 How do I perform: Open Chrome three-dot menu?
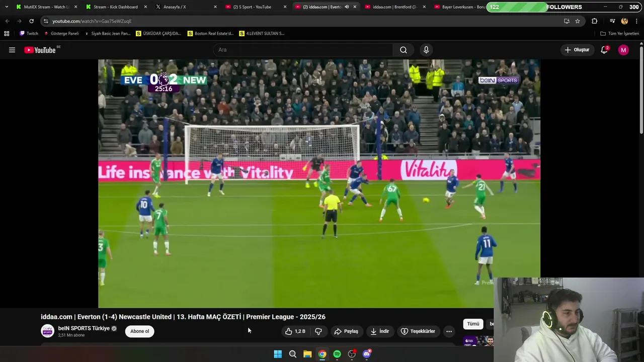pos(636,21)
